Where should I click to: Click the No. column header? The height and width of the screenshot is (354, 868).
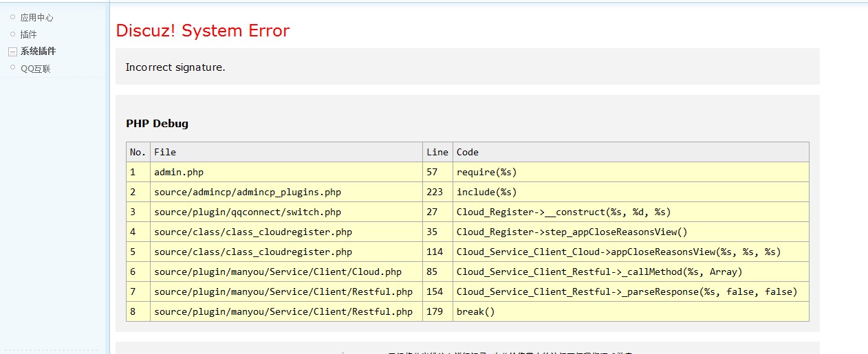coord(138,152)
